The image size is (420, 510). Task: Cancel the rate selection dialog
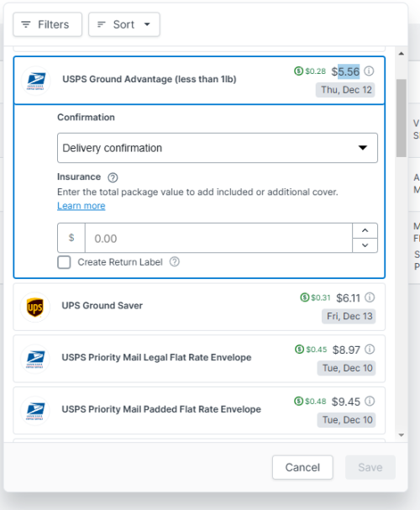point(302,467)
